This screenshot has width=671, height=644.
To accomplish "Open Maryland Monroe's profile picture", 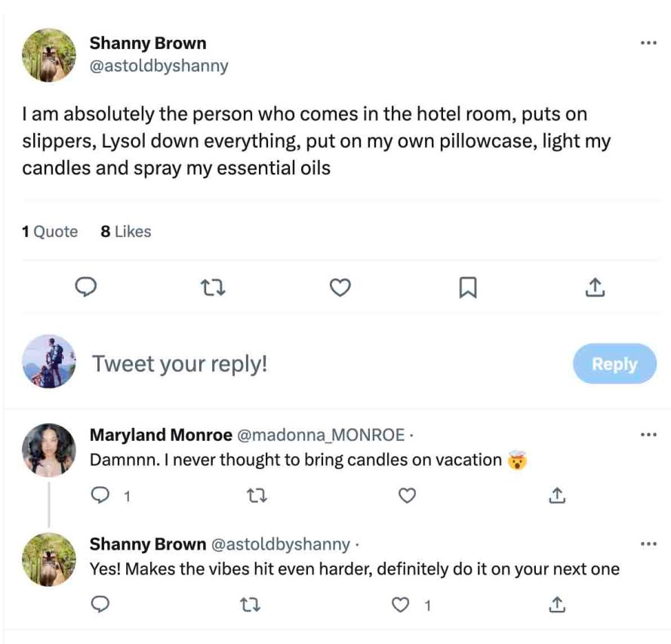I will click(49, 451).
